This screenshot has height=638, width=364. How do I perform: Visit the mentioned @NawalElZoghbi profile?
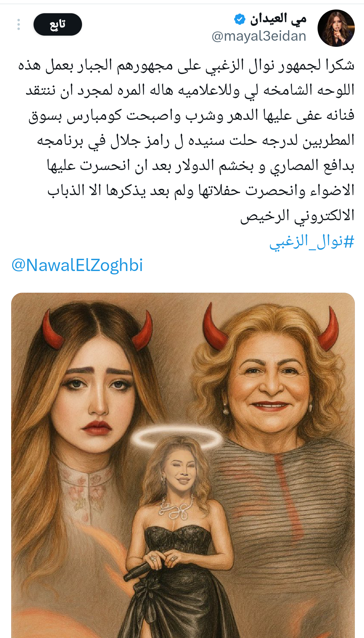click(77, 265)
